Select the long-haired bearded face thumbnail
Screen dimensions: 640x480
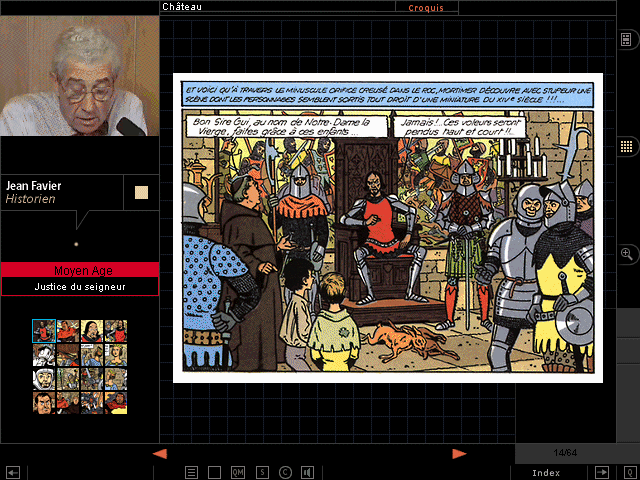pyautogui.click(x=92, y=331)
